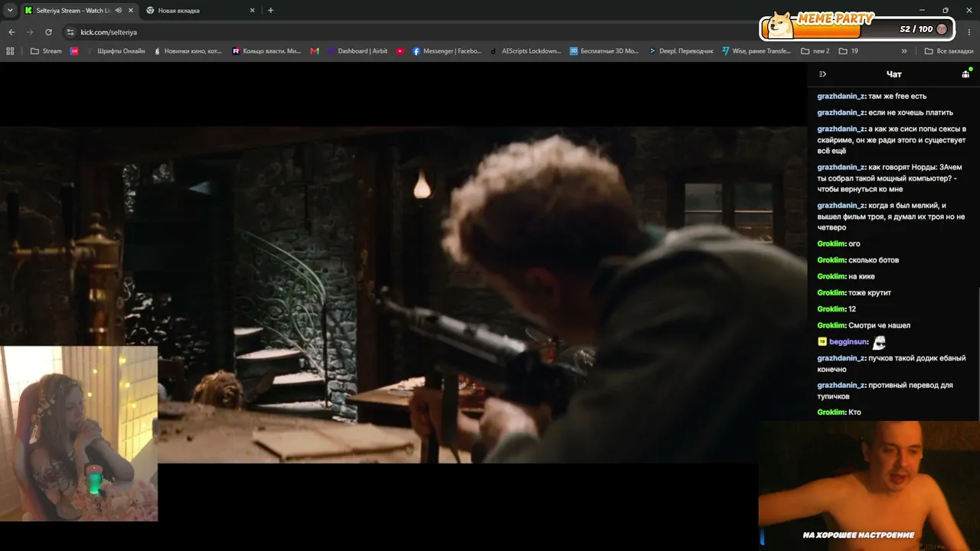980x551 pixels.
Task: Click the first grazhdanin_z username in chat
Action: tap(841, 96)
